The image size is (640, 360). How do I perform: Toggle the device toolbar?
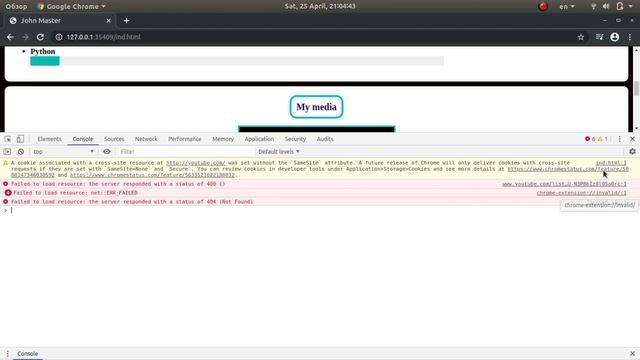point(20,139)
